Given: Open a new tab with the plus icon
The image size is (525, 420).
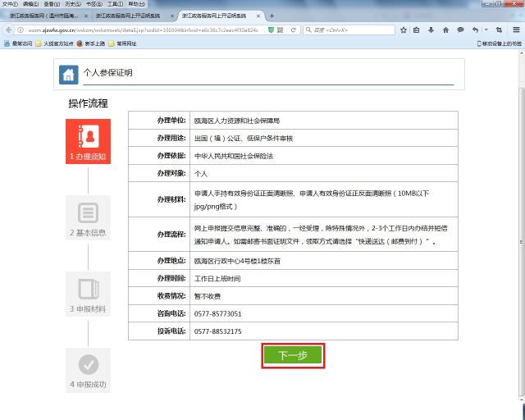Looking at the screenshot, I should [272, 16].
